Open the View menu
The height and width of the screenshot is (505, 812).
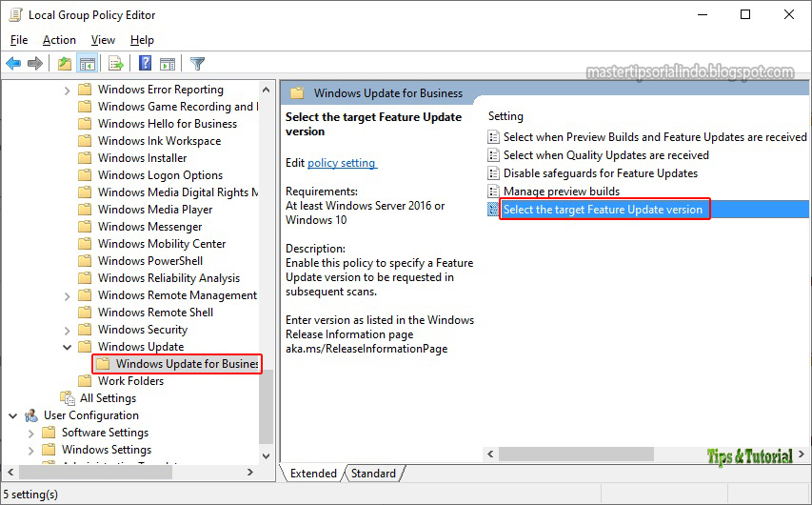pos(103,40)
